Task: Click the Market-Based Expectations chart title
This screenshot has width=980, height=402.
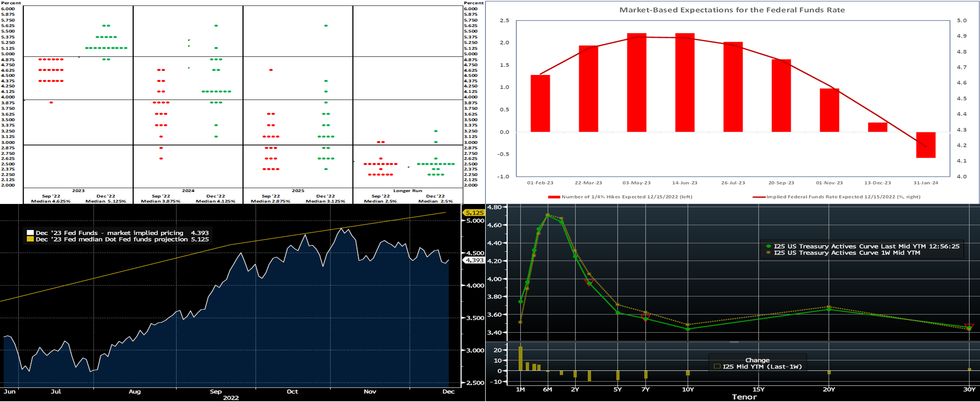Action: click(732, 10)
